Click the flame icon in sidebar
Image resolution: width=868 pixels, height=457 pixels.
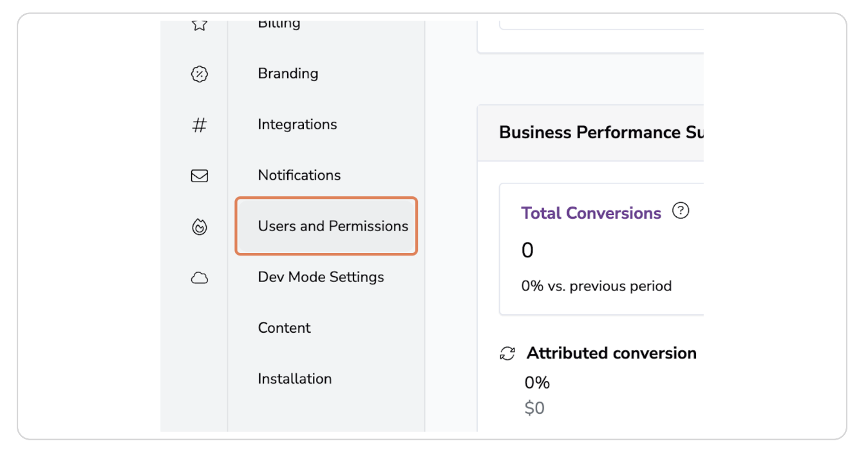tap(200, 227)
